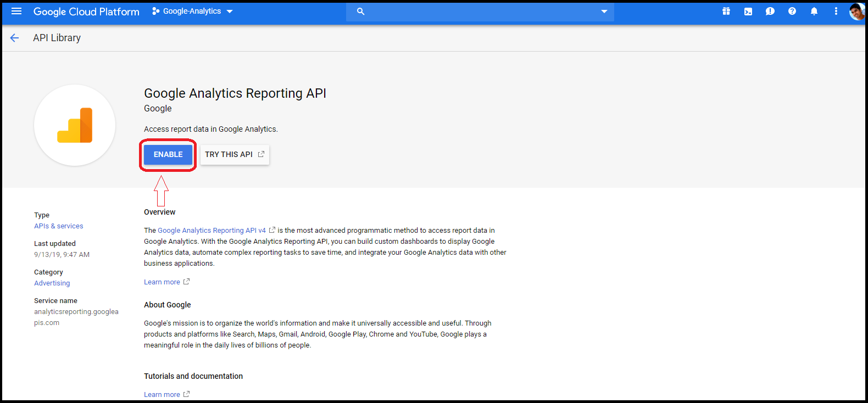Click the About Google heading
Image resolution: width=868 pixels, height=403 pixels.
pos(168,305)
